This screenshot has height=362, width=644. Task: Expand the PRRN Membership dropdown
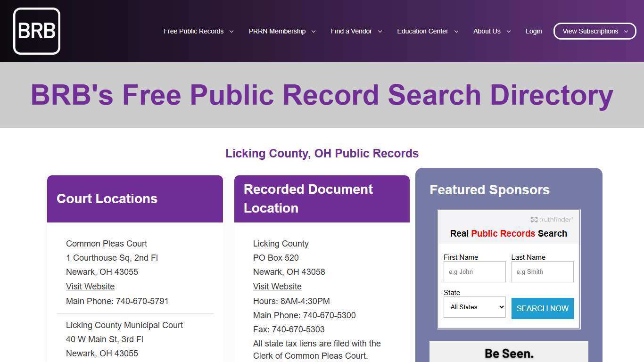(313, 31)
